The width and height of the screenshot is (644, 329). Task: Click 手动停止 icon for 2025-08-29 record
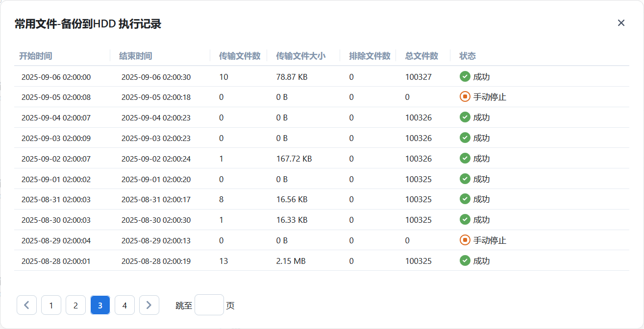465,240
